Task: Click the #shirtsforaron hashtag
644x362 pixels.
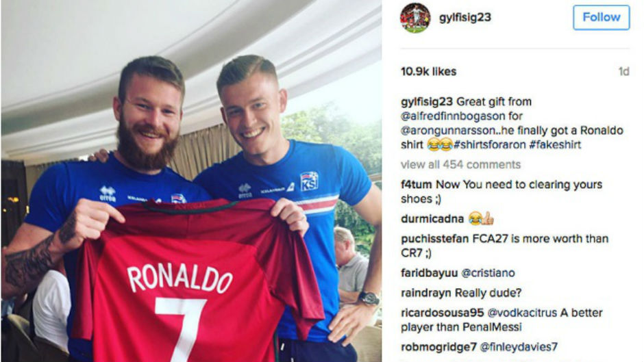Action: (490, 144)
